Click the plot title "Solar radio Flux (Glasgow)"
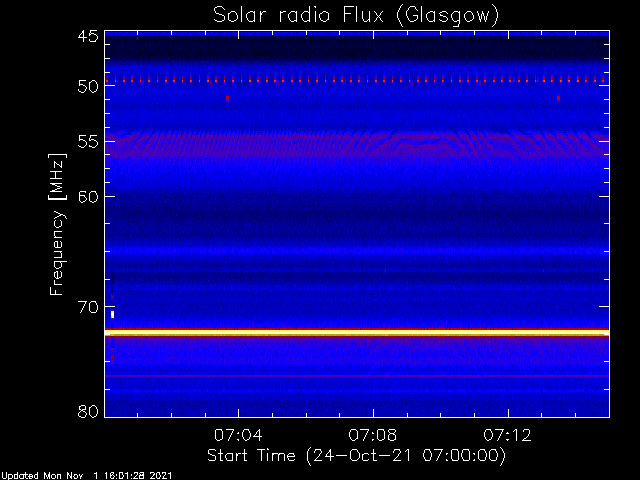This screenshot has height=480, width=640. tap(356, 16)
